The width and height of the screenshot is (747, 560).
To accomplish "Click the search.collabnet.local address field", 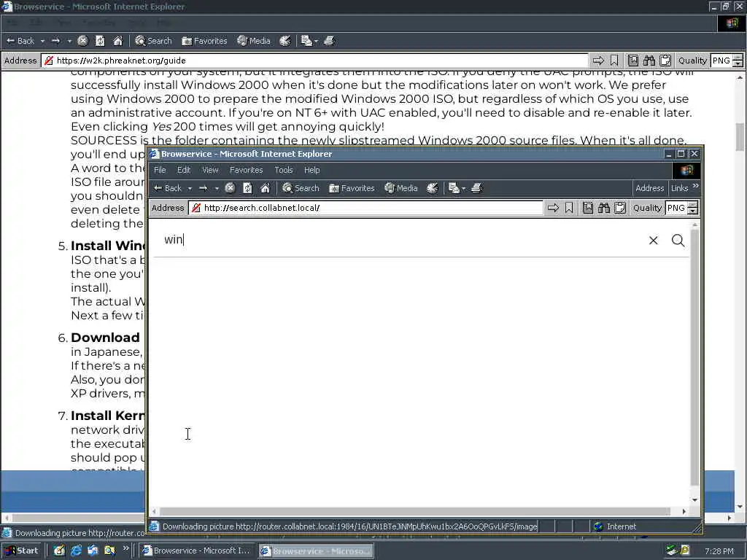I will click(x=366, y=208).
